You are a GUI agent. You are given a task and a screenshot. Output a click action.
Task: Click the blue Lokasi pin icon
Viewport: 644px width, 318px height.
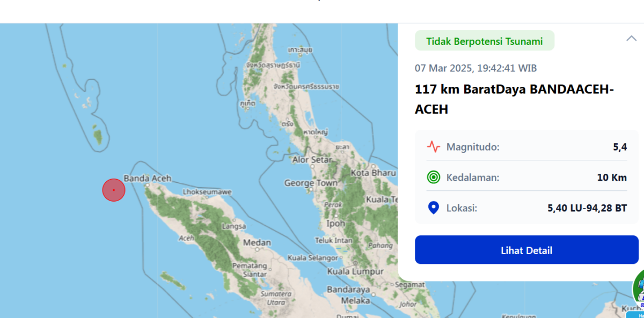pos(433,208)
